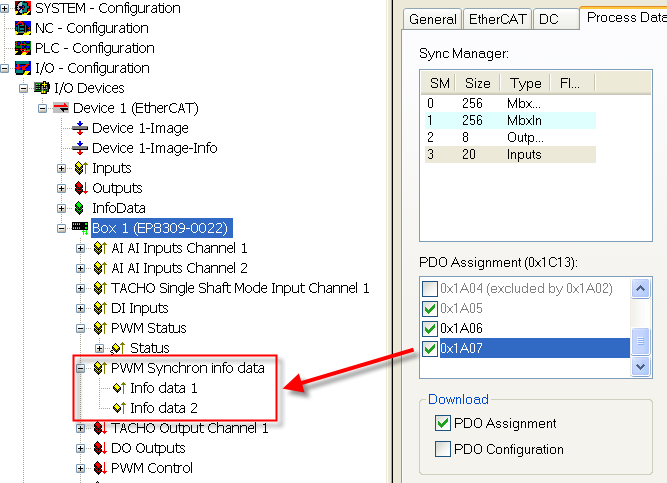667x483 pixels.
Task: Click TACHO Single Shaft Mode Input icon
Action: [100, 288]
